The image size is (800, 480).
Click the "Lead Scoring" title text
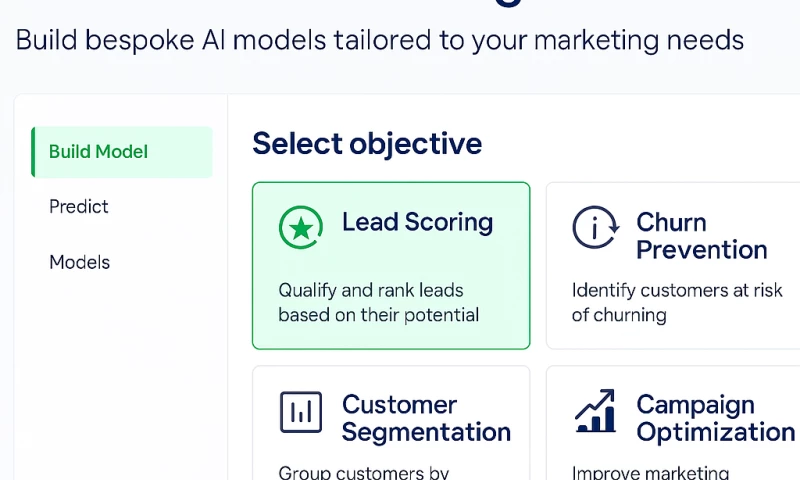[x=417, y=222]
